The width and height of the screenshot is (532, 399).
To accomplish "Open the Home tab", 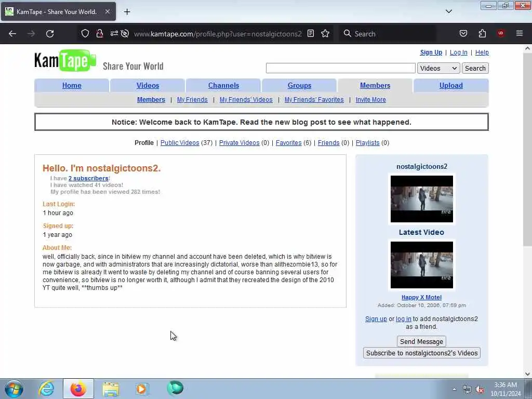I will point(72,86).
